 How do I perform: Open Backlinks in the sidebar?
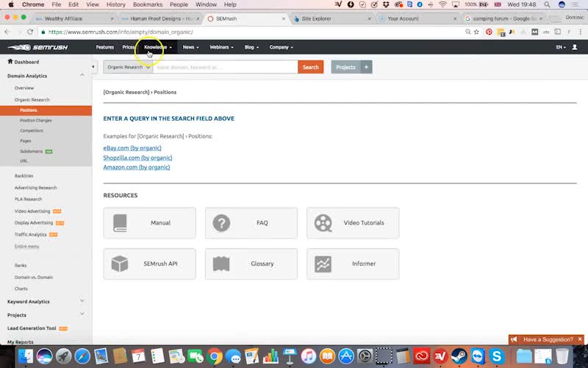(x=24, y=176)
